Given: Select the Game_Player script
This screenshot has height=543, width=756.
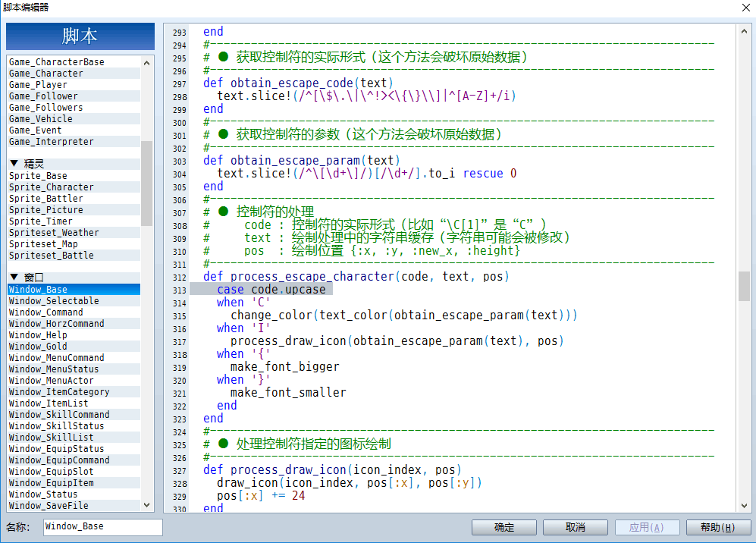Looking at the screenshot, I should pyautogui.click(x=74, y=85).
